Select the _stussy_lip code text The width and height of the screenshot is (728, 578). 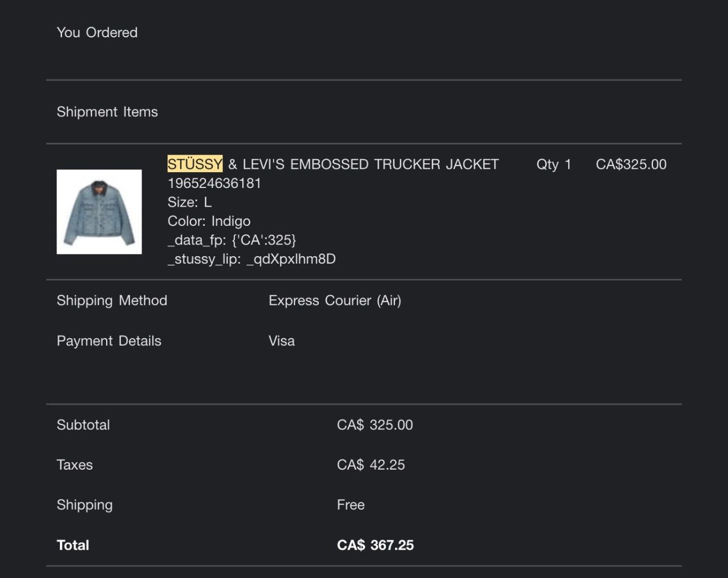tap(252, 259)
